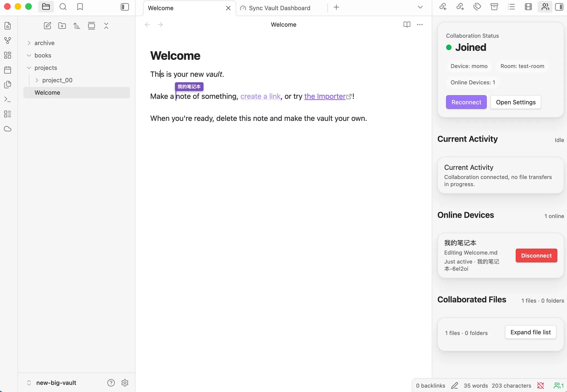Toggle the left sidebar collapse icon
The width and height of the screenshot is (567, 392).
pyautogui.click(x=125, y=7)
